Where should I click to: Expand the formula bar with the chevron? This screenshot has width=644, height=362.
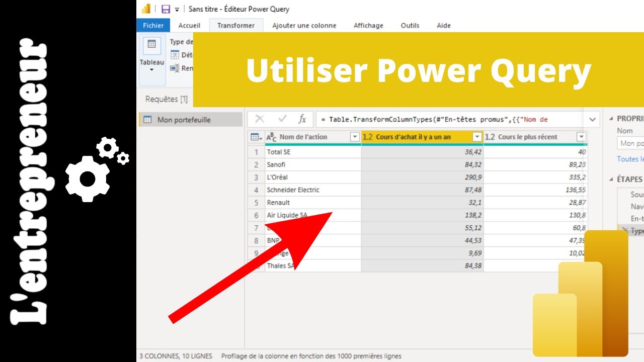click(x=593, y=120)
